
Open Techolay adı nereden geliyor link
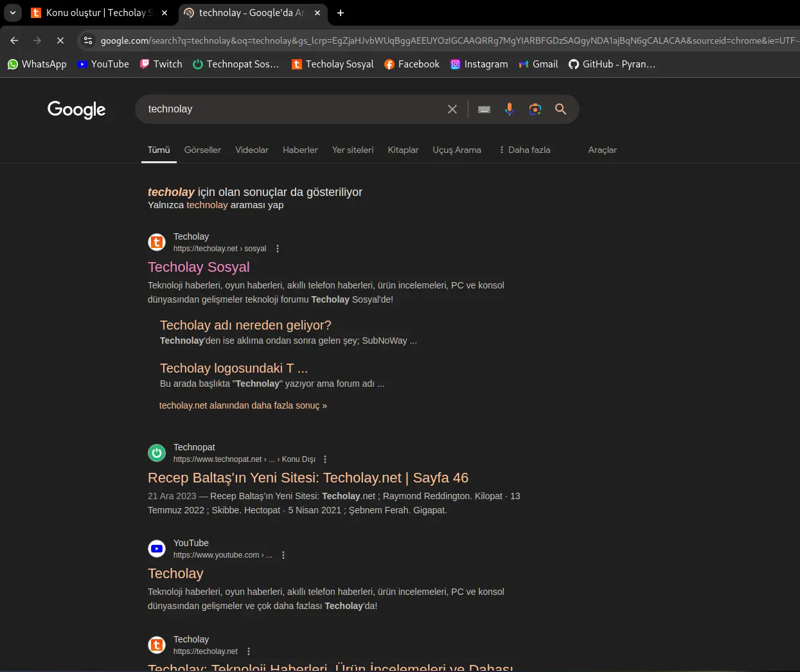pyautogui.click(x=245, y=325)
